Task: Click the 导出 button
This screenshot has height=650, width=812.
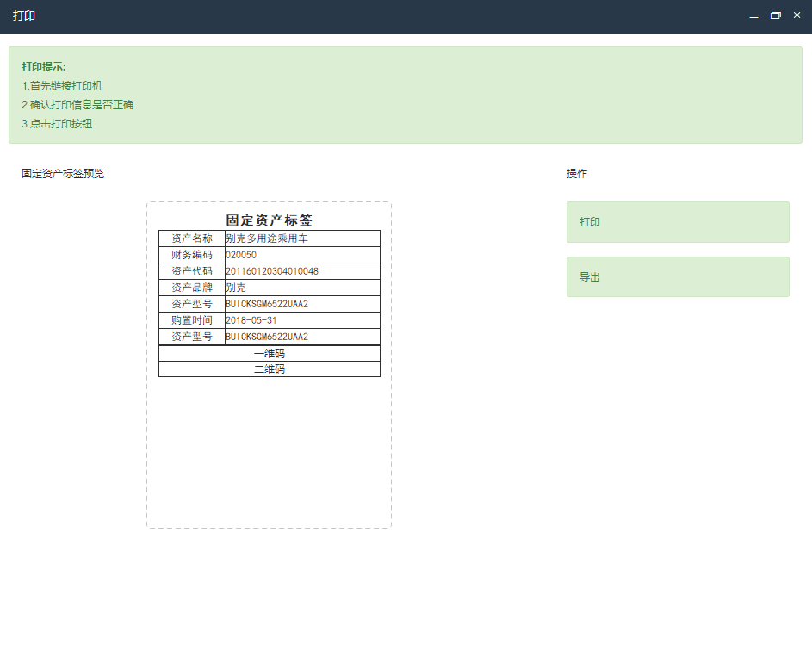Action: (677, 277)
